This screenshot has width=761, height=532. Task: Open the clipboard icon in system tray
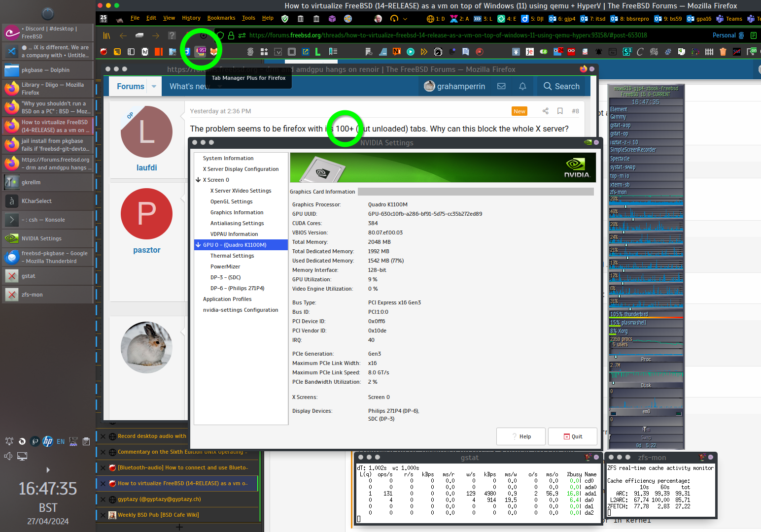86,441
